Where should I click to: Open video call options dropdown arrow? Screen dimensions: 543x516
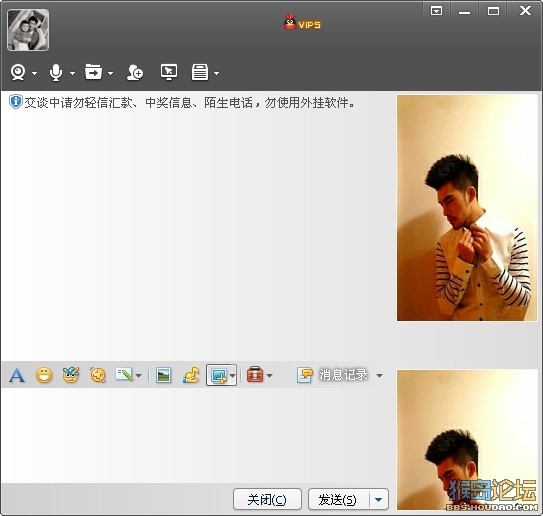pos(34,73)
